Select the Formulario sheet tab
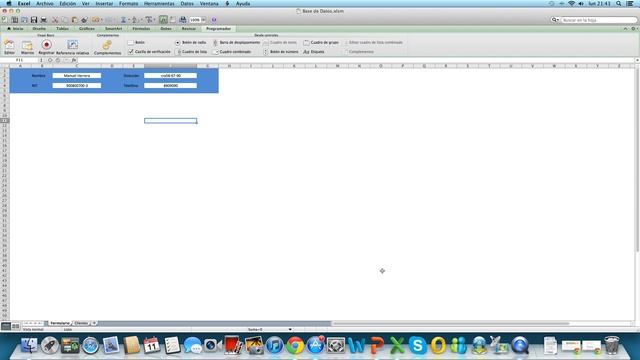640x360 pixels. pyautogui.click(x=60, y=323)
